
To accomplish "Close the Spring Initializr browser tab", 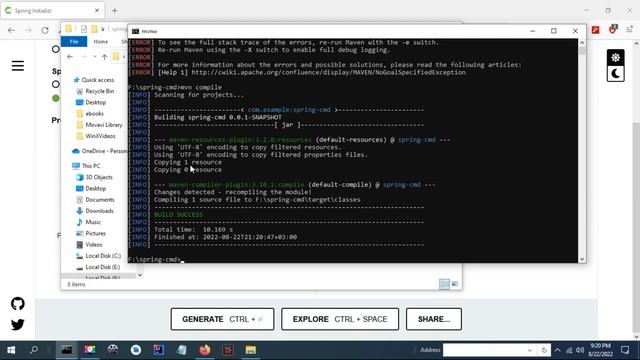I will tap(97, 11).
